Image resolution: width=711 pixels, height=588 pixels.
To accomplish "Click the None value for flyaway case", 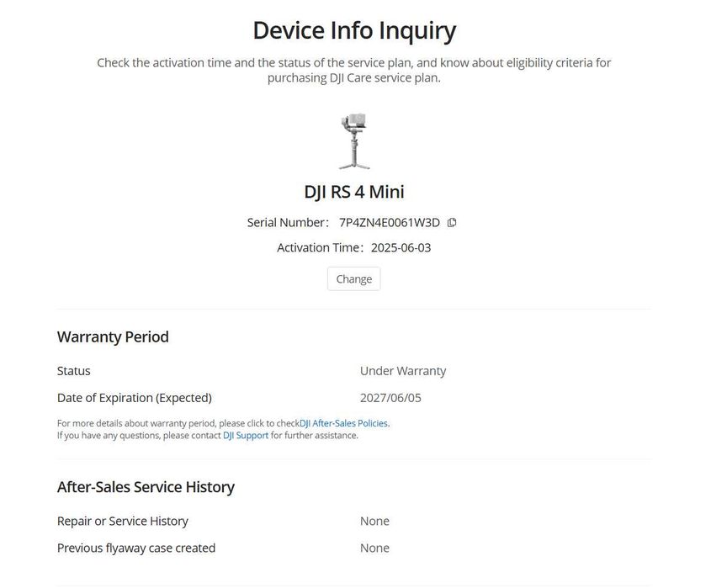I will tap(374, 548).
